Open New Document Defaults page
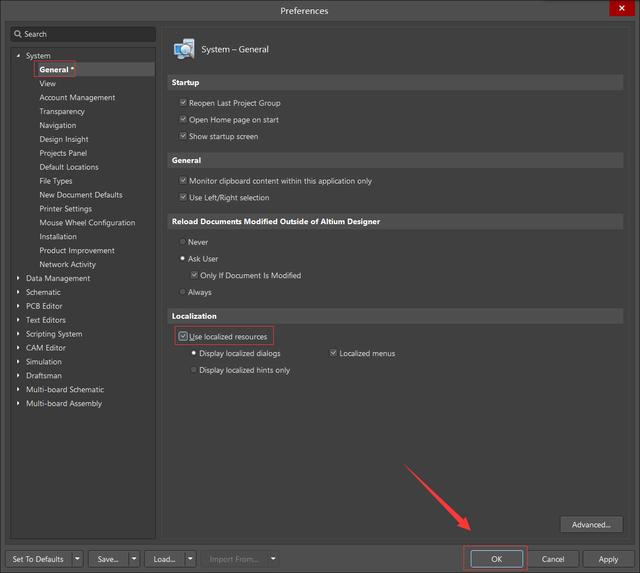Screen dimensions: 640x573 click(81, 195)
